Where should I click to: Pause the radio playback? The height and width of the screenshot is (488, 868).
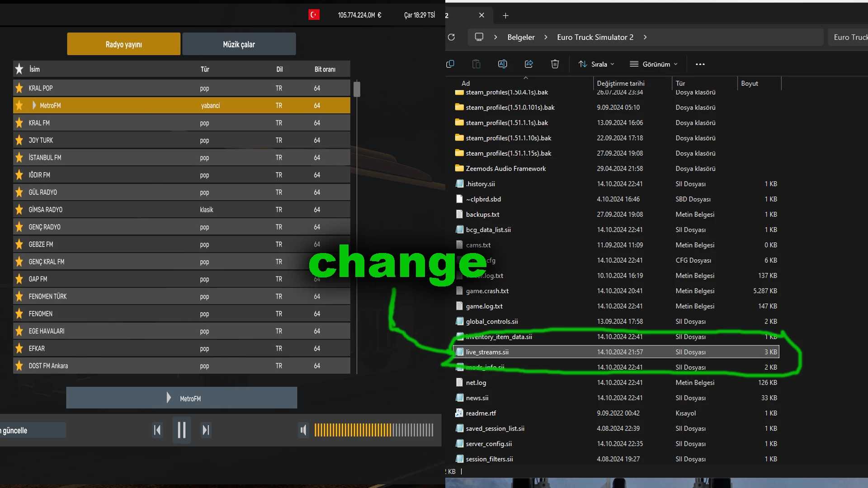click(182, 430)
